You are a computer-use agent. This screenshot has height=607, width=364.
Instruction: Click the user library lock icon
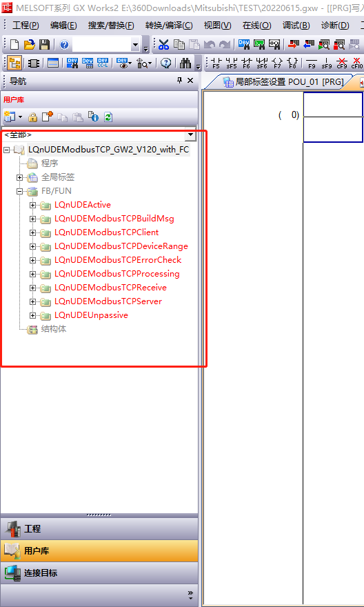coord(33,117)
